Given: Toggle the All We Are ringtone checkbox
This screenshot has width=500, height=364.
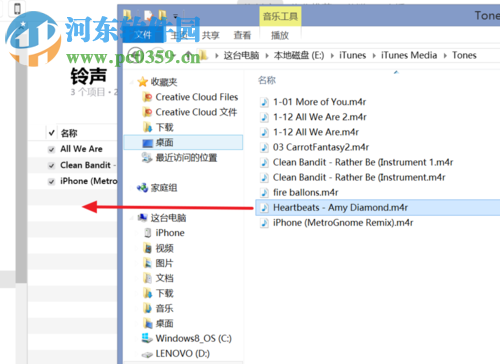Looking at the screenshot, I should pos(51,149).
